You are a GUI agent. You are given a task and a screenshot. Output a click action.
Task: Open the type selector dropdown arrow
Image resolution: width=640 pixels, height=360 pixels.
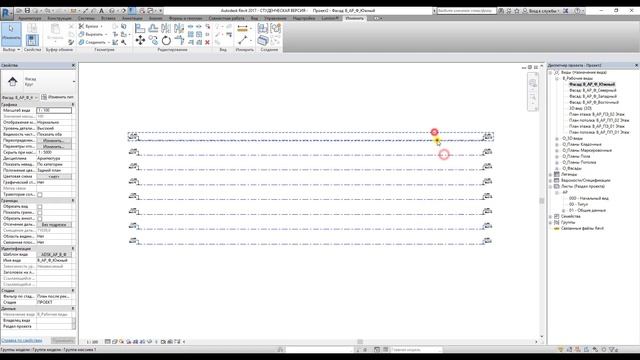[74, 82]
